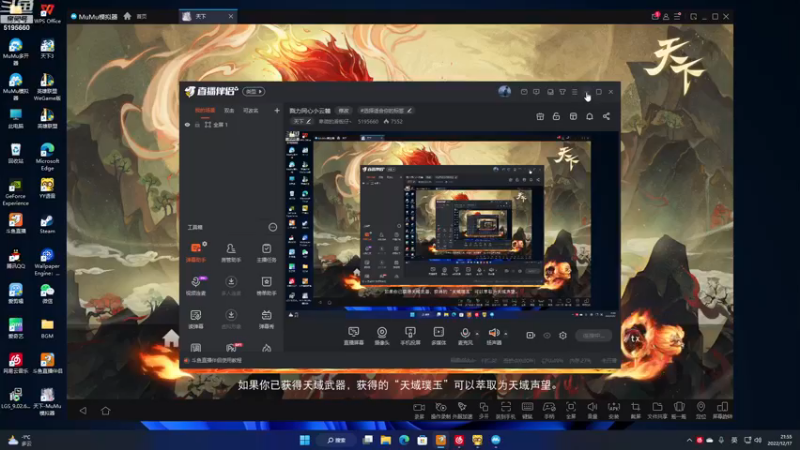This screenshot has height=450, width=800.
Task: Click 文件共享 folder in MuMu toolbar
Action: point(657,410)
